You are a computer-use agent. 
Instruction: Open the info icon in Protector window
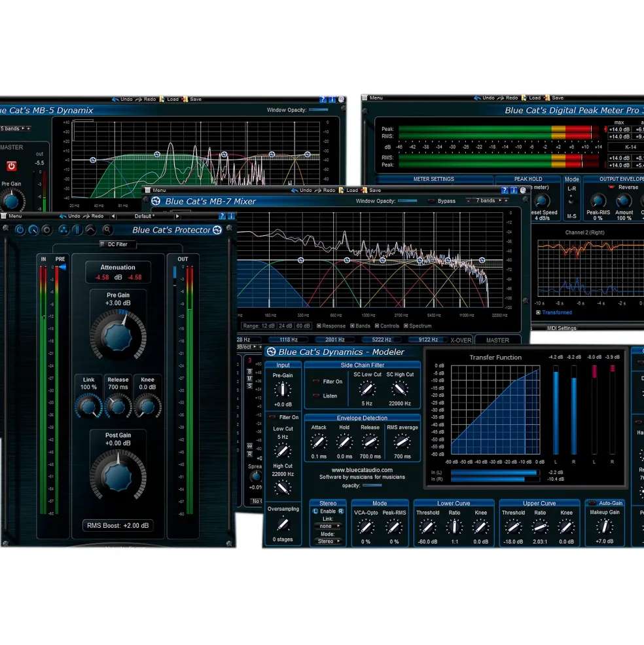(231, 216)
